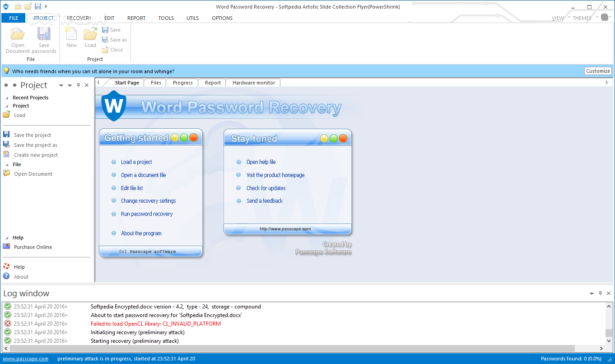The image size is (615, 364).
Task: Click the Purchase Online card icon
Action: pos(6,247)
